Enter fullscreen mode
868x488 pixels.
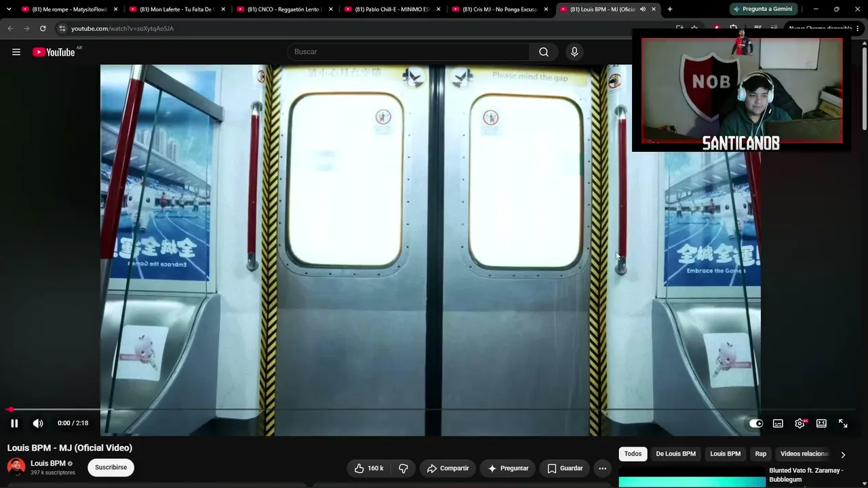point(843,423)
